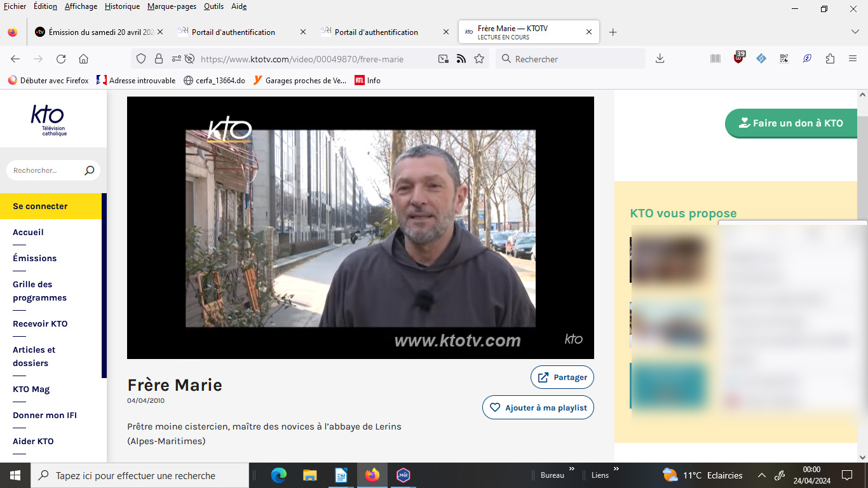Click the Frère Marie video player
Screen dimensions: 868x488
tap(360, 227)
